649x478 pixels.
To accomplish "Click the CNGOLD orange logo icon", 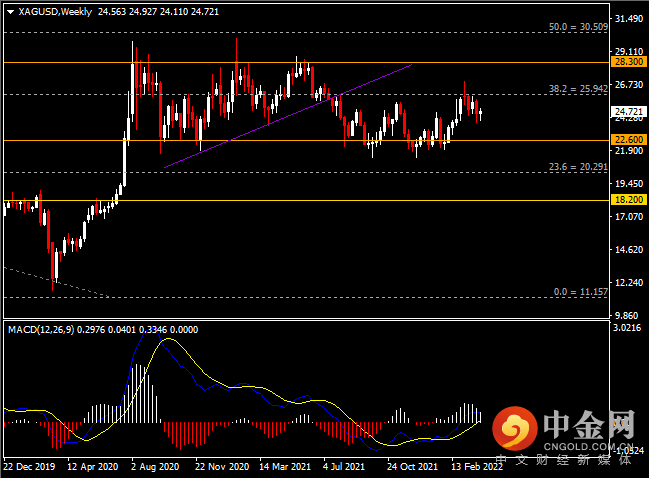I will pos(514,428).
